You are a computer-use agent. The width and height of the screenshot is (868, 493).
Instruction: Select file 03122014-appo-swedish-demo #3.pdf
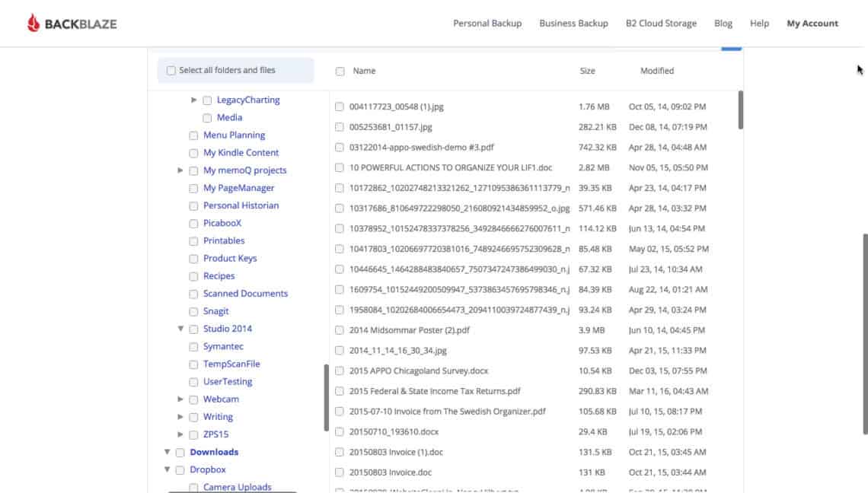click(x=421, y=147)
